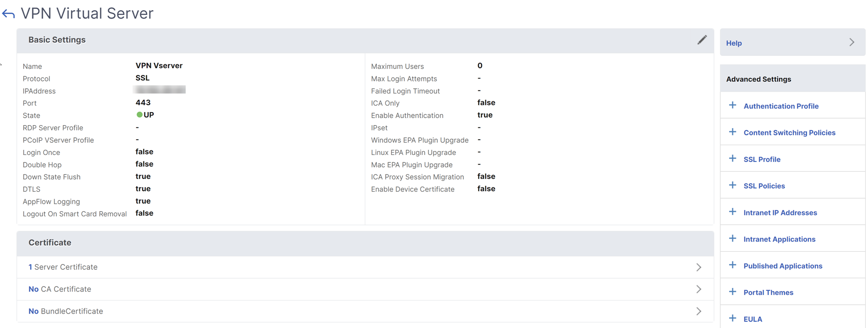Click the plus icon for Intranet IP Addresses
The image size is (868, 328).
tap(732, 212)
